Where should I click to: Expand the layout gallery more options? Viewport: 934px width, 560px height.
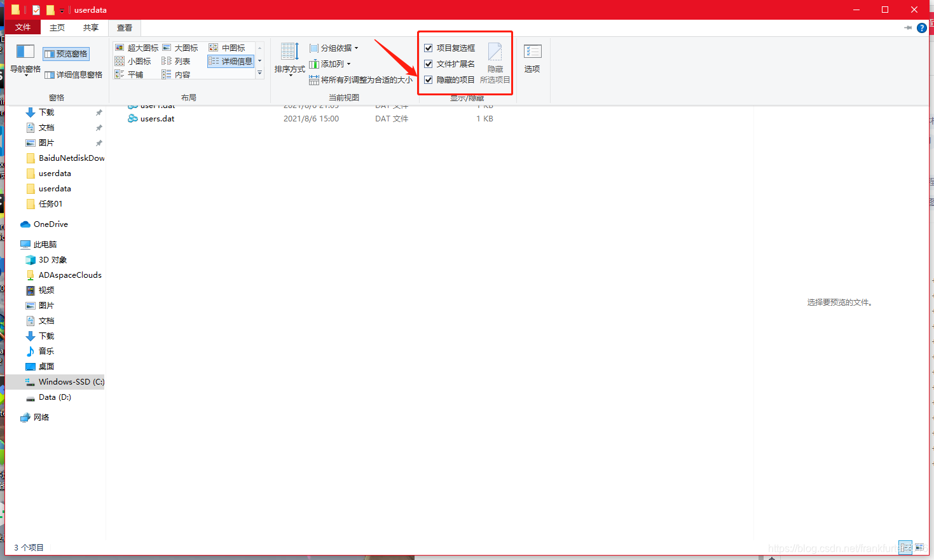[259, 74]
